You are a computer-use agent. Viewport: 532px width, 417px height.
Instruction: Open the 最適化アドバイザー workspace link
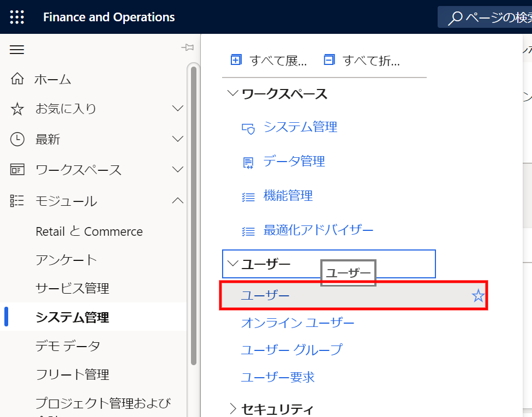318,230
